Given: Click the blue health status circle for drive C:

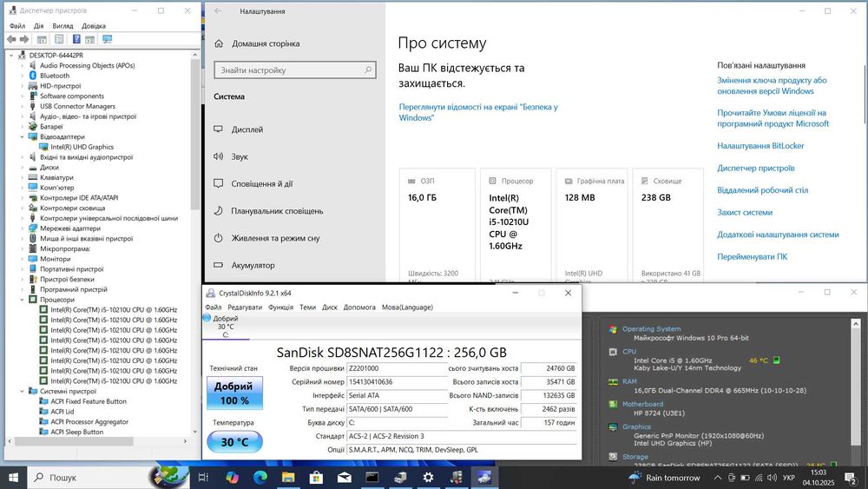Looking at the screenshot, I should click(x=207, y=318).
